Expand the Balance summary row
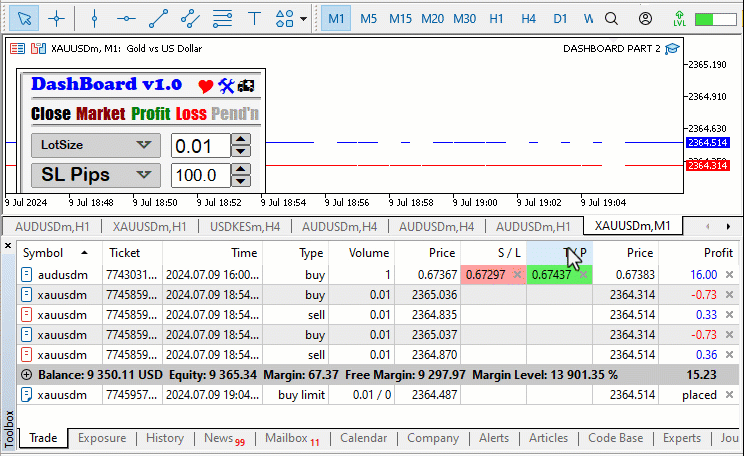744x456 pixels. [27, 375]
